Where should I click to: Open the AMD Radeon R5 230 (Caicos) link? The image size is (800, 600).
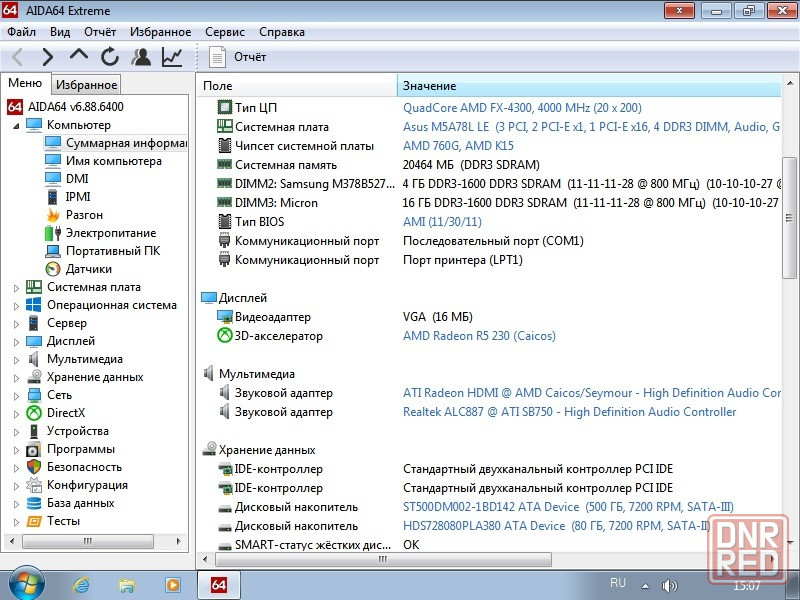(479, 336)
